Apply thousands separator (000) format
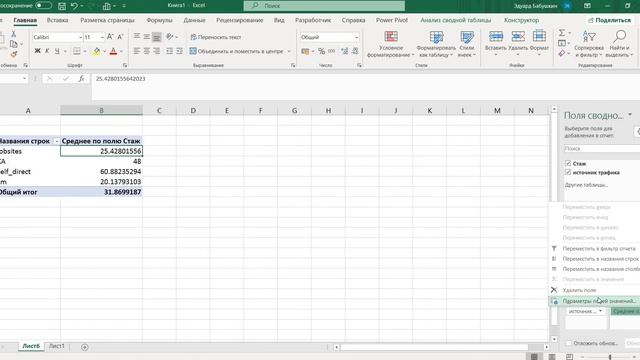Screen dimensions: 640x360 pos(332,51)
